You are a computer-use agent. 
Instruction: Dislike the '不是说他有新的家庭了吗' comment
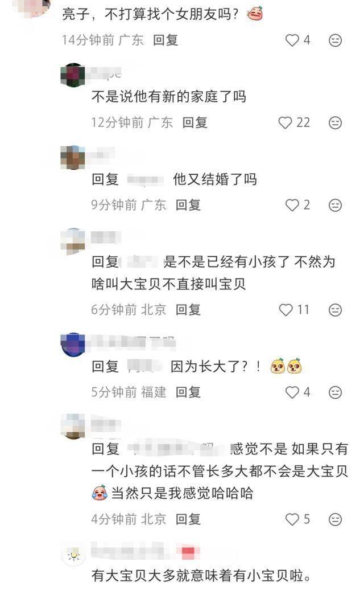point(335,122)
